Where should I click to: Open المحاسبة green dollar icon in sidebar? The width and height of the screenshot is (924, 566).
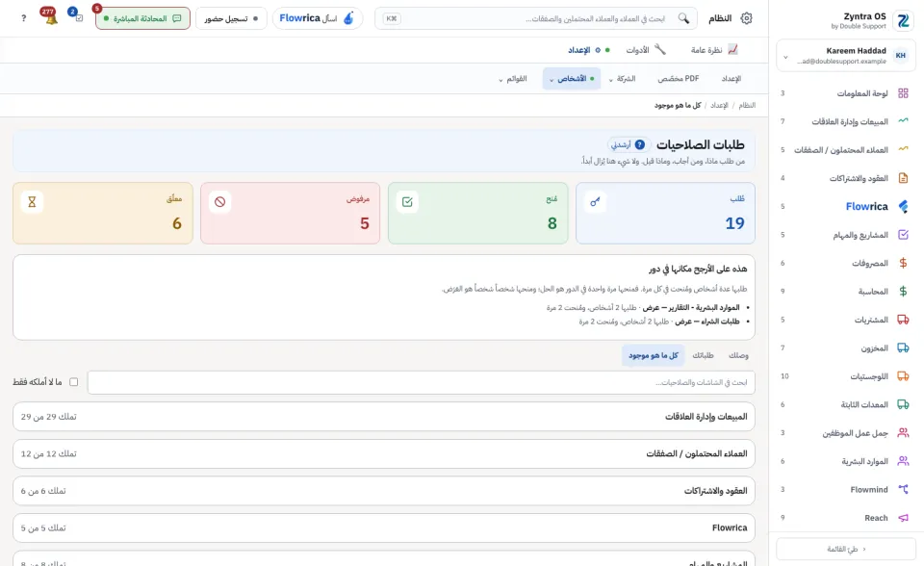[x=903, y=292]
